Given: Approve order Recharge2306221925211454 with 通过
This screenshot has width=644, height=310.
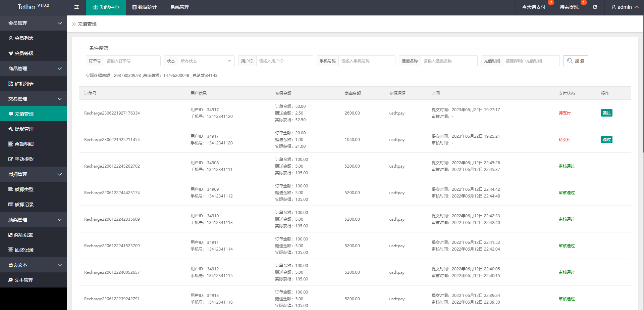Looking at the screenshot, I should [606, 139].
